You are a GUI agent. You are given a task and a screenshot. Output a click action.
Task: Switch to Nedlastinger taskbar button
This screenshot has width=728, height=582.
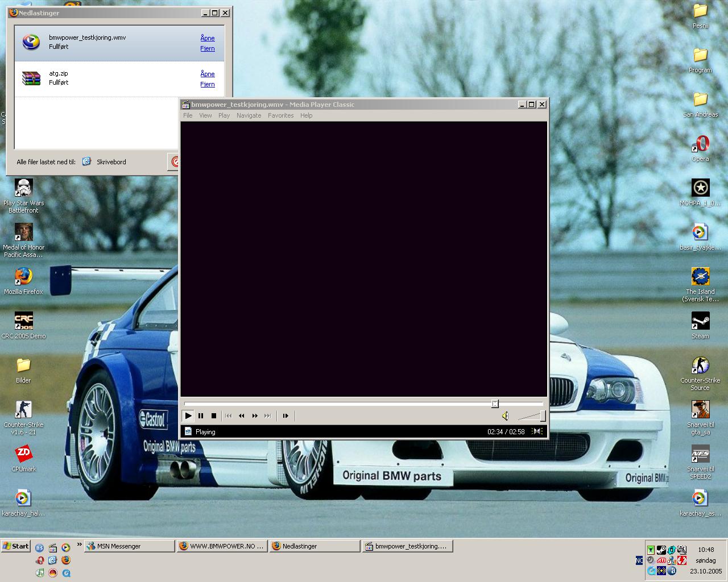315,546
